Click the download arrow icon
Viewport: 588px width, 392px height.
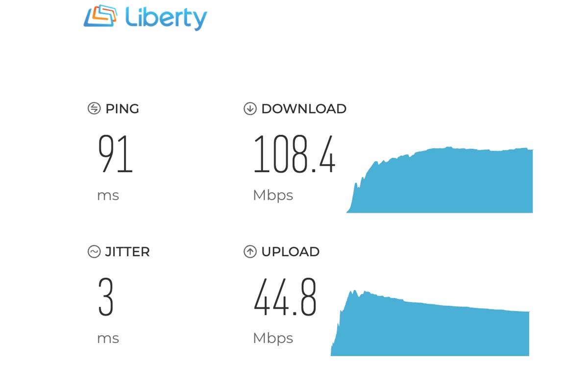click(250, 108)
